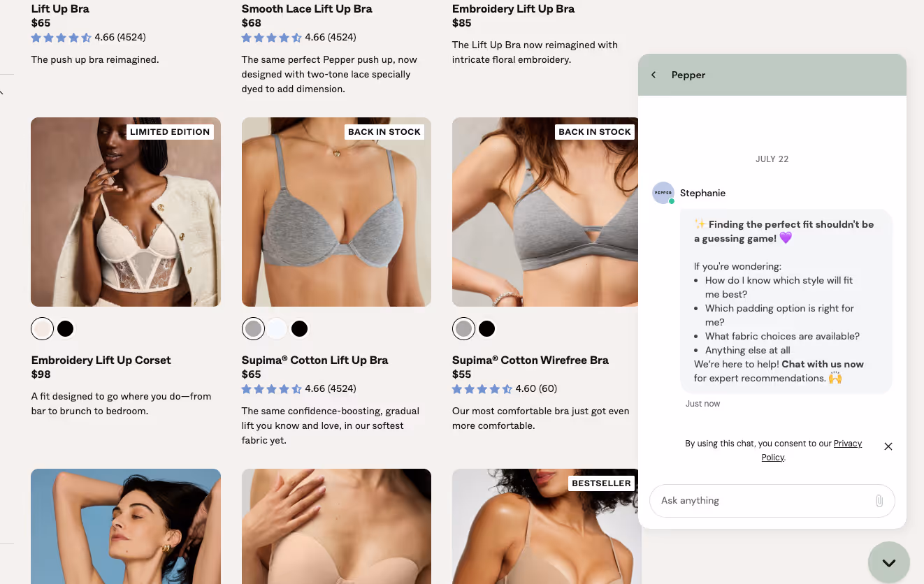This screenshot has width=924, height=584.
Task: Click the Bestseller product image
Action: [547, 526]
